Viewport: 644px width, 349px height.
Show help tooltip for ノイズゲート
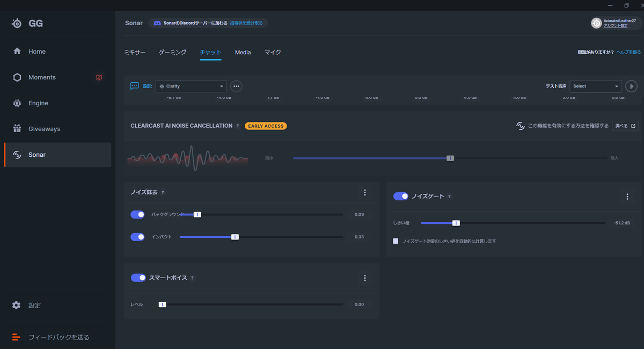click(x=449, y=197)
